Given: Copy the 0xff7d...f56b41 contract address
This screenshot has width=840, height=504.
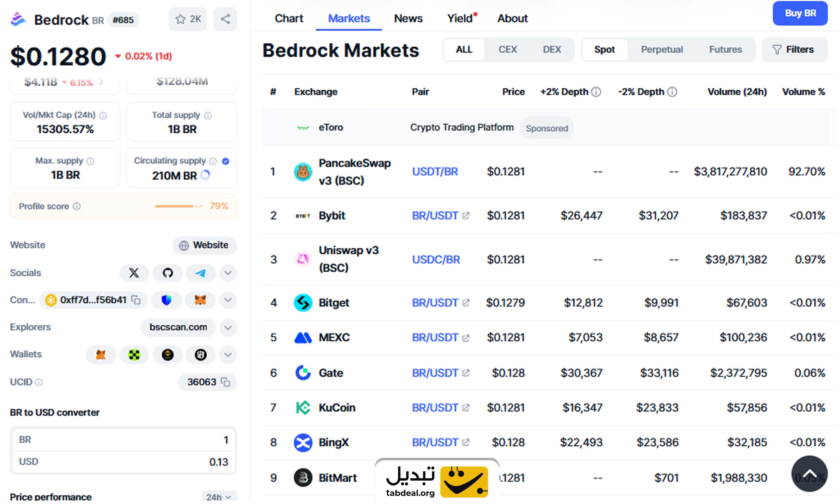Looking at the screenshot, I should tap(136, 300).
